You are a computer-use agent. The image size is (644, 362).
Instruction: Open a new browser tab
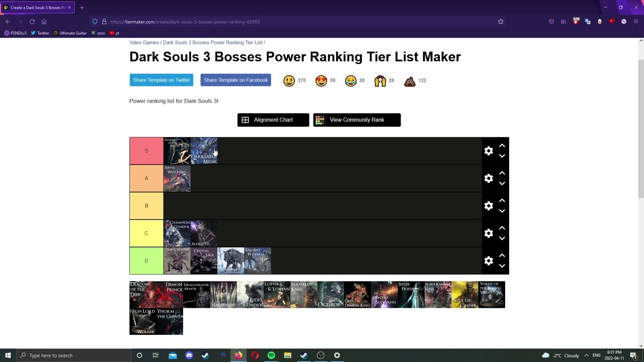(x=82, y=8)
